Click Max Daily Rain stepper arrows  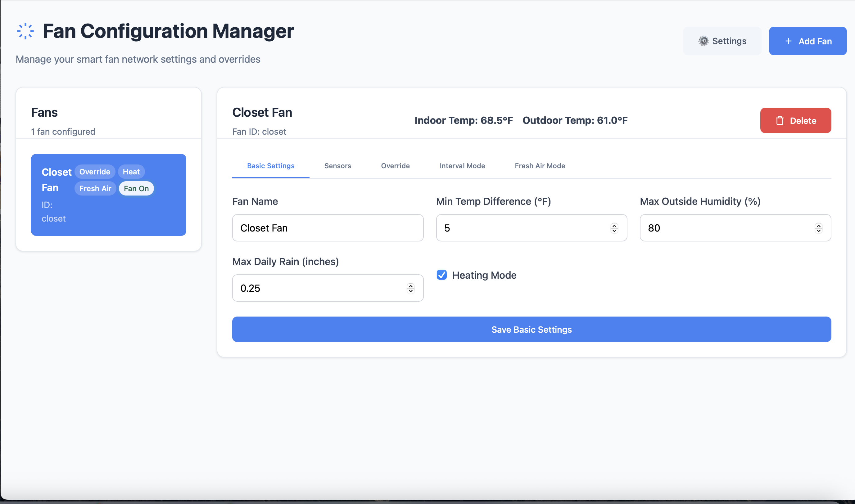[x=410, y=288]
